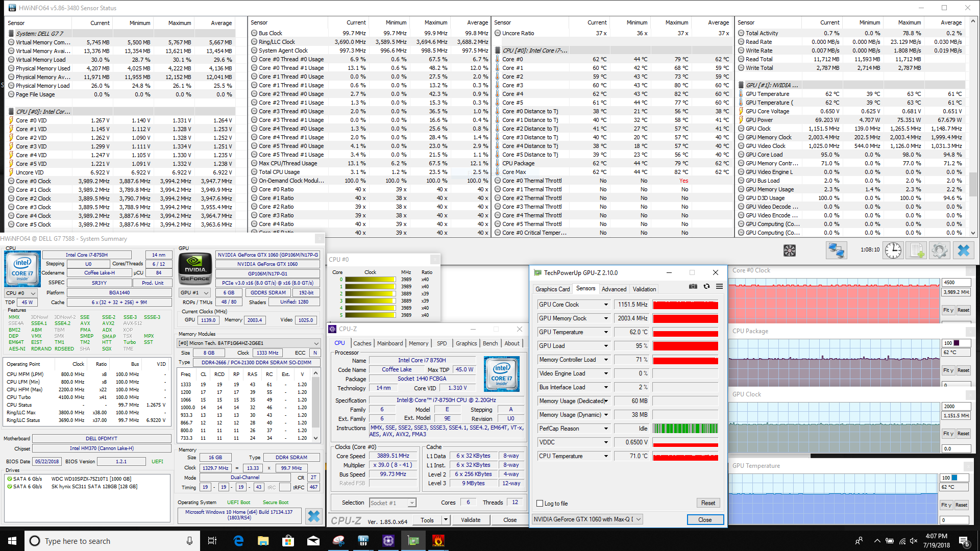Open GPU Core Clock sensor dropdown
The height and width of the screenshot is (551, 980).
[x=606, y=305]
